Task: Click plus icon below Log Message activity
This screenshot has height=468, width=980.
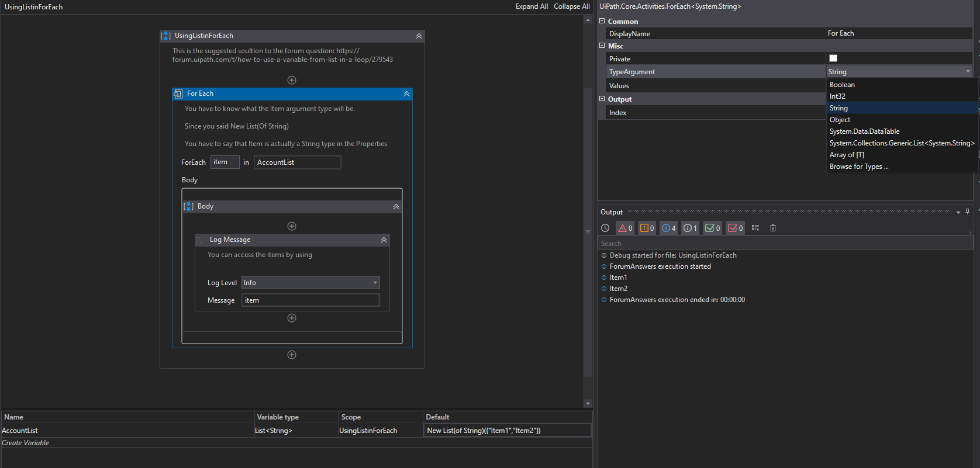Action: [292, 318]
